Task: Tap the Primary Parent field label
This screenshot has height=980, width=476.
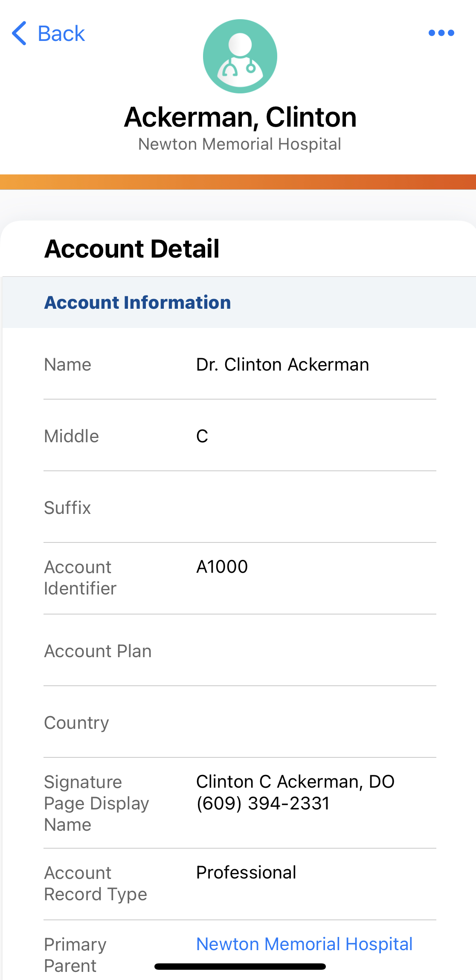Action: click(75, 955)
